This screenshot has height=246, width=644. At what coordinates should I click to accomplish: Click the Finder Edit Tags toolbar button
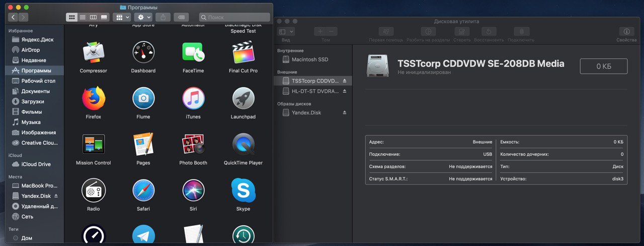(x=181, y=17)
